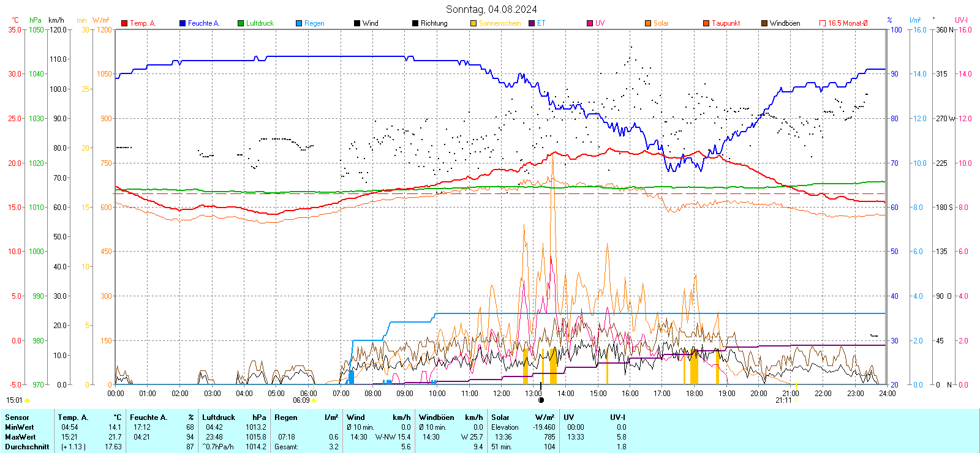Toggle the Windböen series legend box
Screen dimensions: 980x453
(764, 23)
